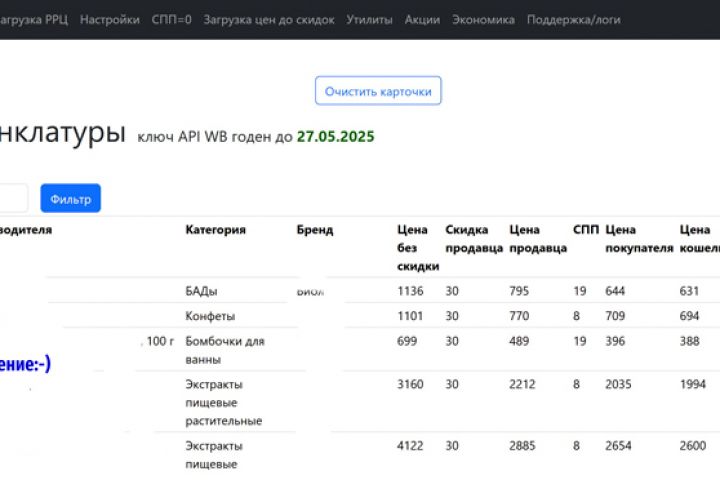Focus the filter text field beside Фильтр
The image size is (720, 480).
[x=12, y=199]
